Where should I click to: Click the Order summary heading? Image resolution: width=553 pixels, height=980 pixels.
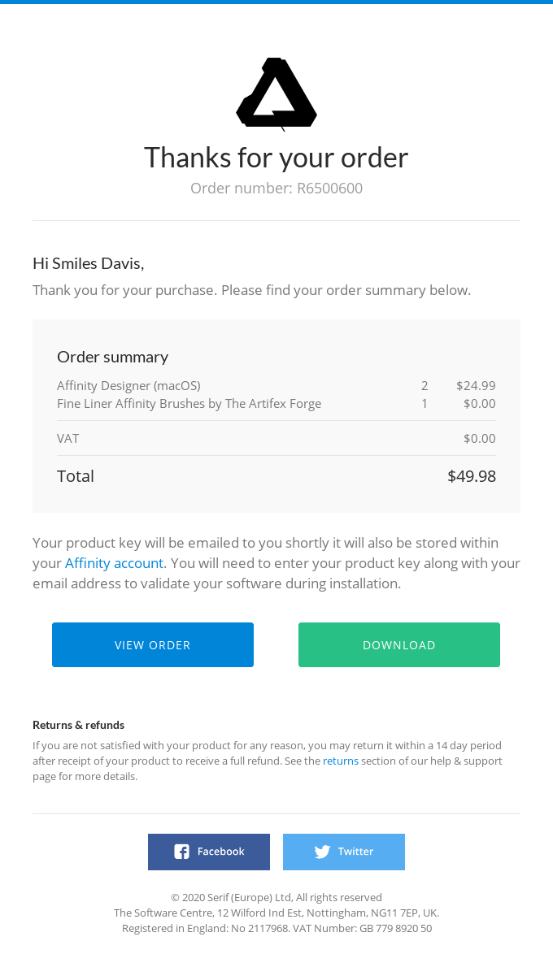[112, 357]
